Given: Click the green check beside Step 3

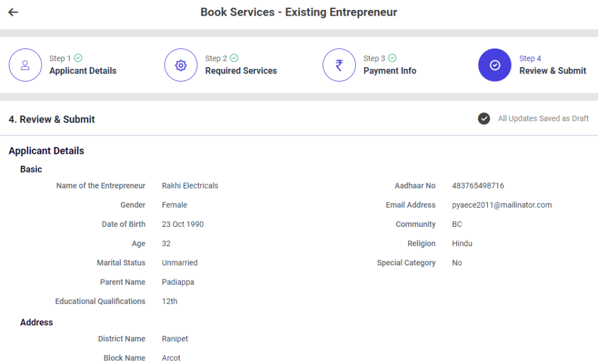Looking at the screenshot, I should click(x=392, y=58).
